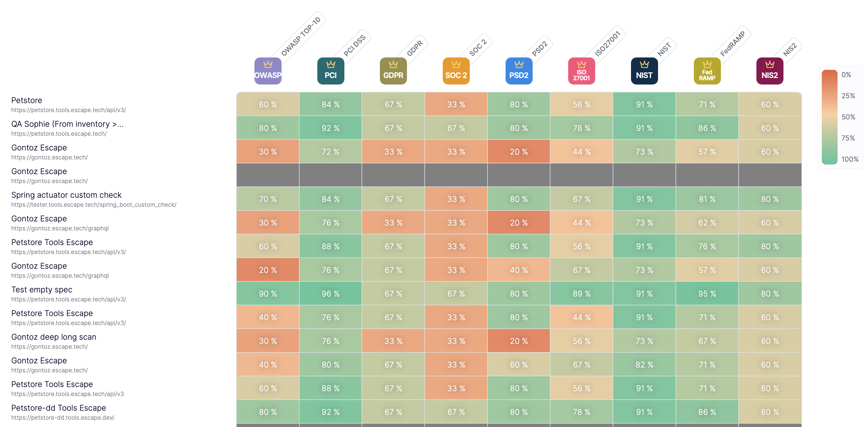Select the PCI compliance badge icon
868x427 pixels.
(x=331, y=71)
